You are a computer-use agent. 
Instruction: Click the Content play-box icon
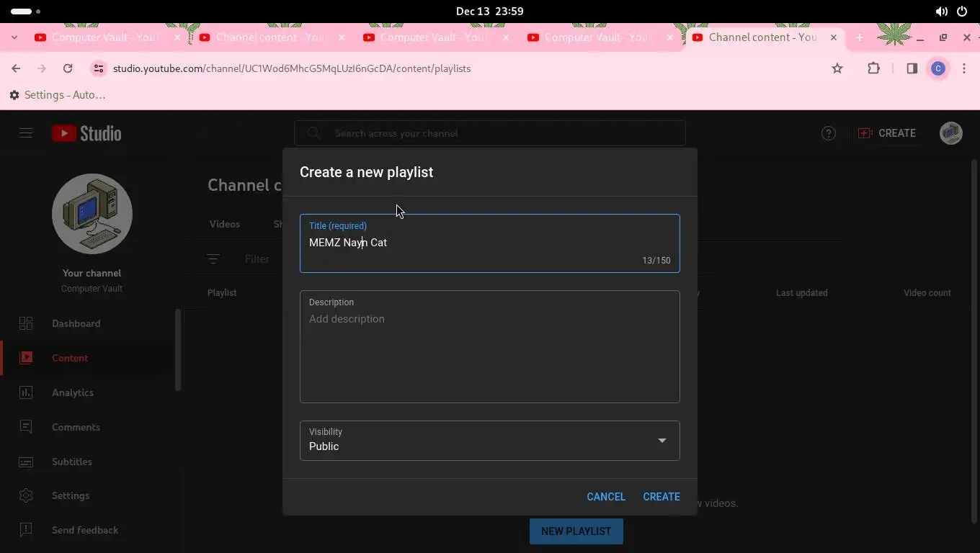[26, 358]
